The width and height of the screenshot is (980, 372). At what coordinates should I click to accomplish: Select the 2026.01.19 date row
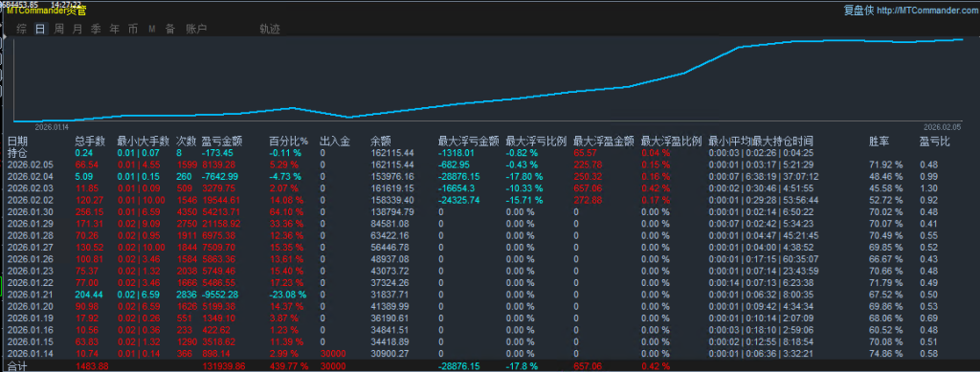click(30, 318)
